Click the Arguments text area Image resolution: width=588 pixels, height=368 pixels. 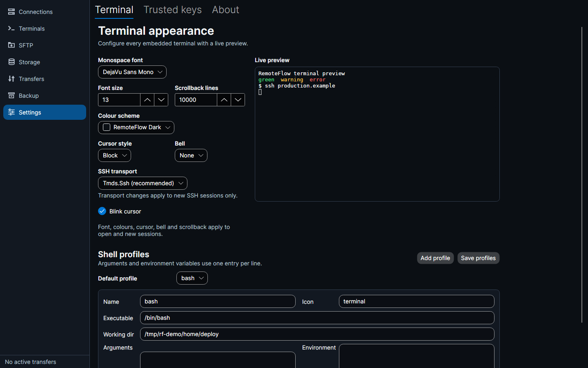point(218,360)
